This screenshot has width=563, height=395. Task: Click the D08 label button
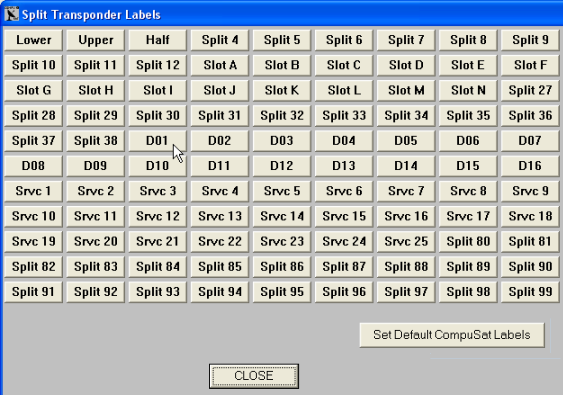(33, 166)
